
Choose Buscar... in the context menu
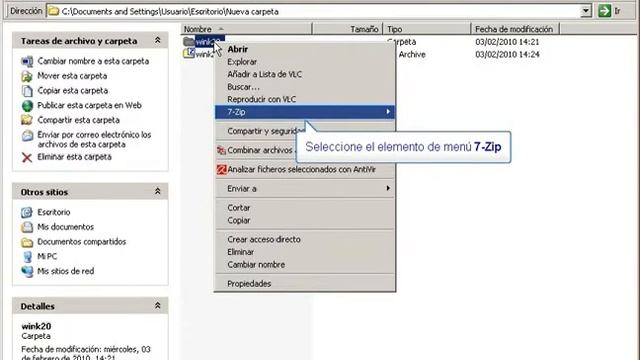pos(305,87)
